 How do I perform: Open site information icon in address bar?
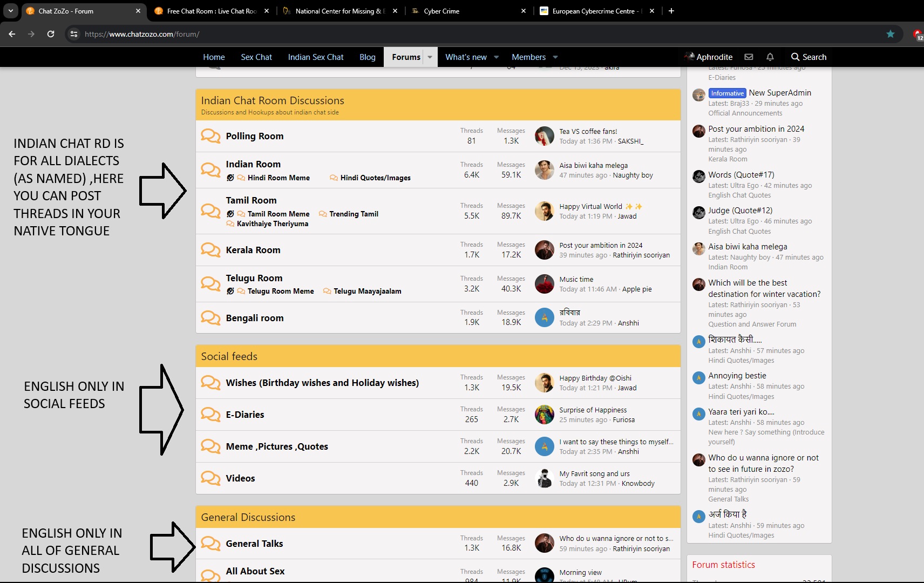(74, 34)
